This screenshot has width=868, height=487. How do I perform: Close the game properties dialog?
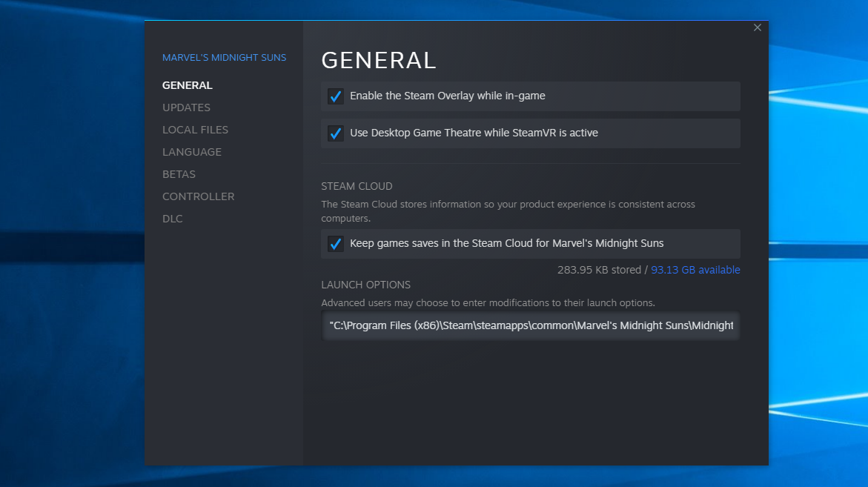[757, 27]
